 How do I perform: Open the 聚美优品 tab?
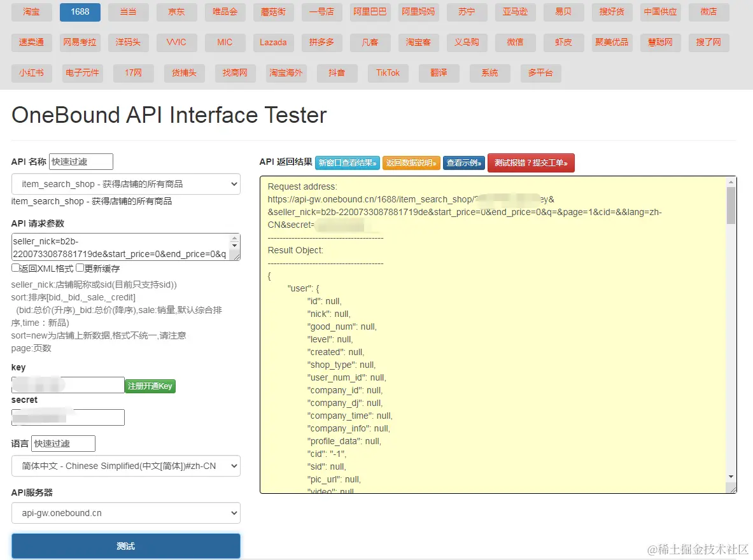click(x=612, y=42)
